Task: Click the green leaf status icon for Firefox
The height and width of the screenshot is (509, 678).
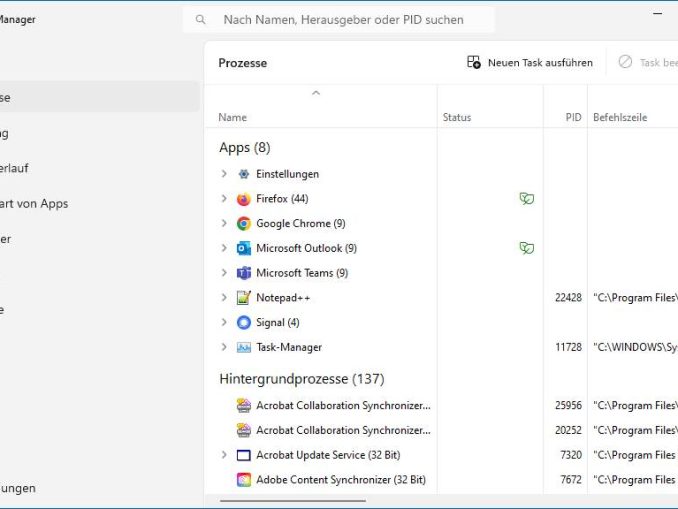Action: [x=527, y=198]
